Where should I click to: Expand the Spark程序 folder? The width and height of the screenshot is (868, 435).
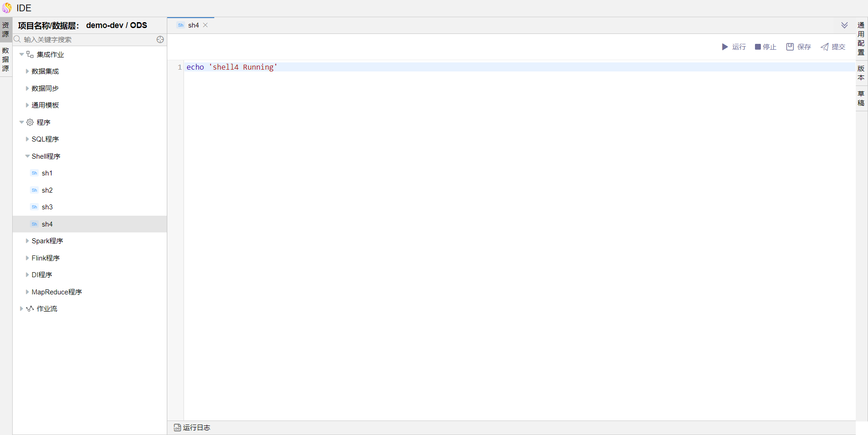tap(27, 241)
